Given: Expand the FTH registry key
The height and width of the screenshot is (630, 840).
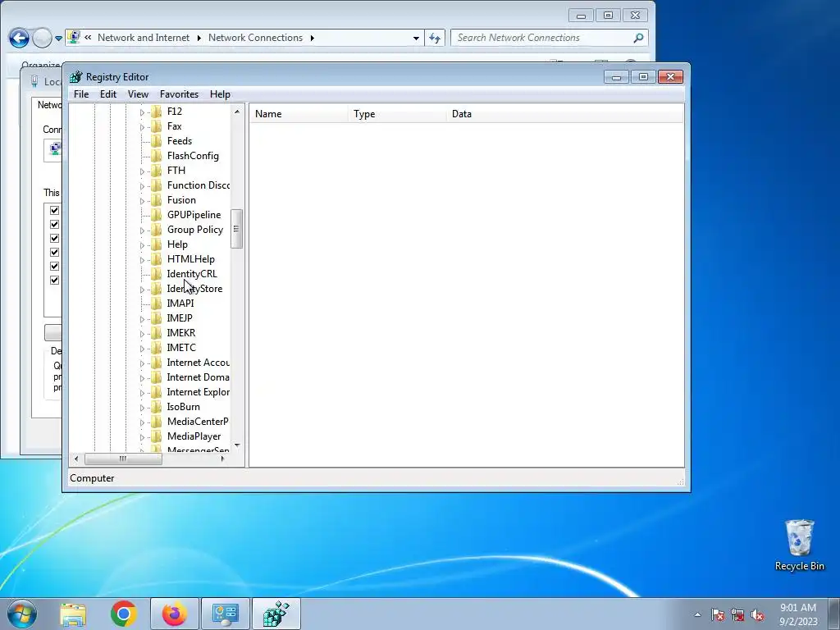Looking at the screenshot, I should pyautogui.click(x=142, y=171).
